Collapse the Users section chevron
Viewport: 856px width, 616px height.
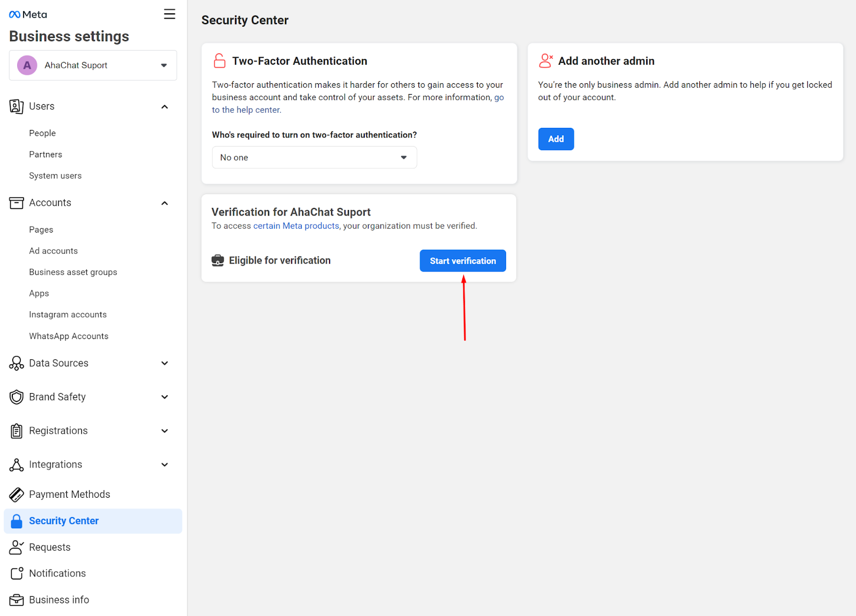tap(165, 107)
